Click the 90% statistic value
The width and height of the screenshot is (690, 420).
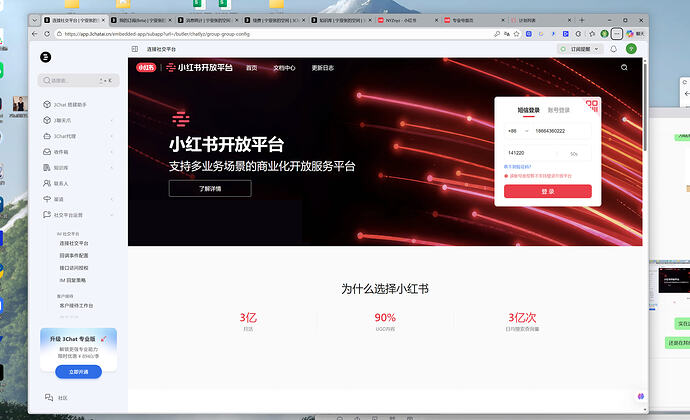pos(385,317)
